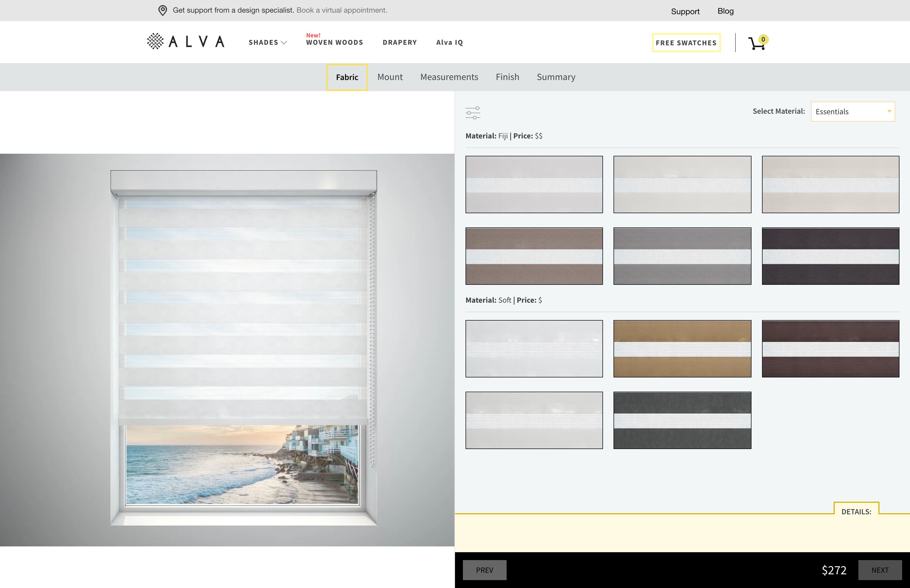
Task: Switch to the Mount tab
Action: [390, 77]
